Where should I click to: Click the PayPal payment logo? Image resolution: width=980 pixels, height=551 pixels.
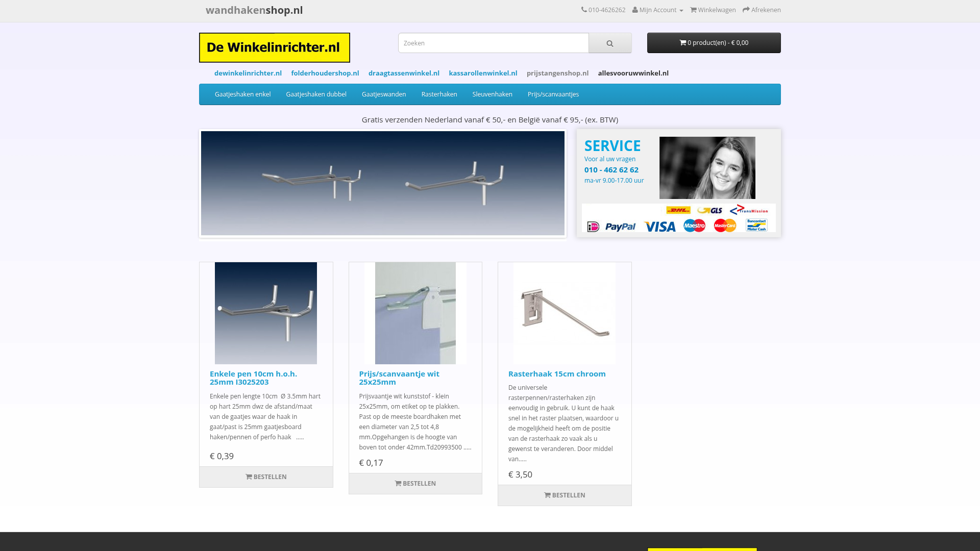(621, 227)
